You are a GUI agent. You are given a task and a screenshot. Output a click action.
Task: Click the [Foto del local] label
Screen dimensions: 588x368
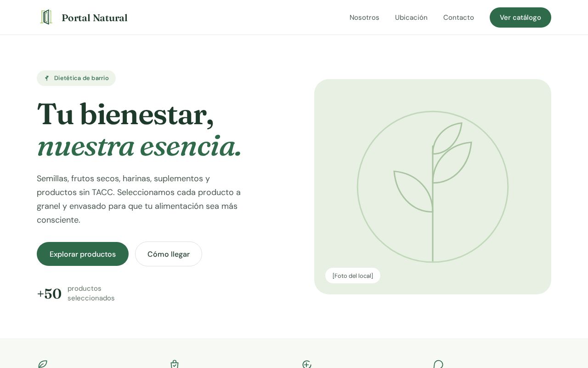pyautogui.click(x=353, y=276)
